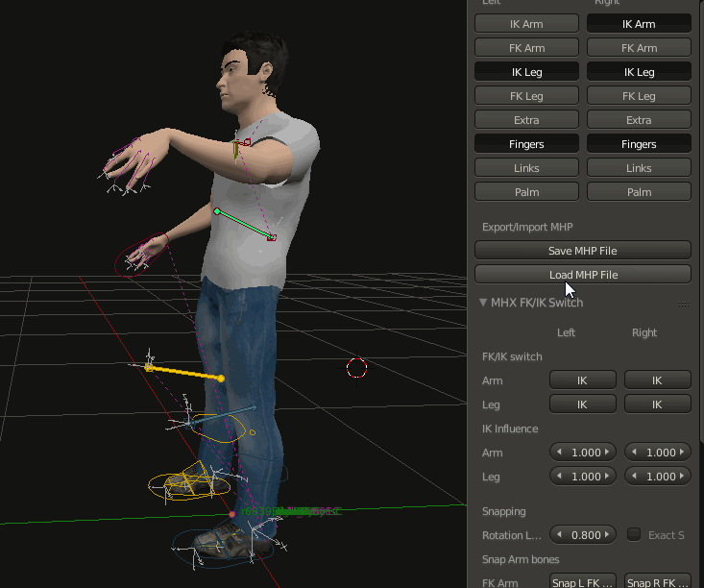Toggle the Right Links layer button
This screenshot has width=704, height=588.
639,167
